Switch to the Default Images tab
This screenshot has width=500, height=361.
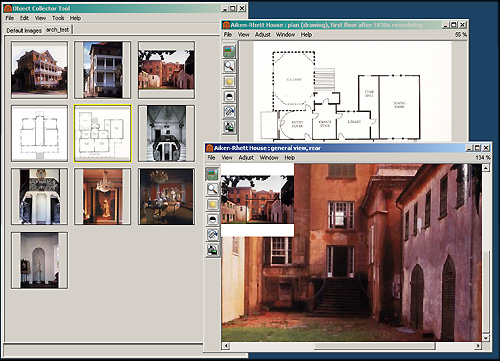(24, 30)
